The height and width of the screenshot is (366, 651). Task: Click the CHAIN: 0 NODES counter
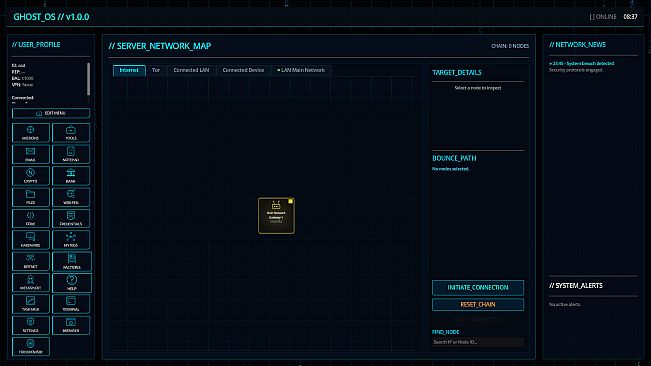click(x=510, y=46)
